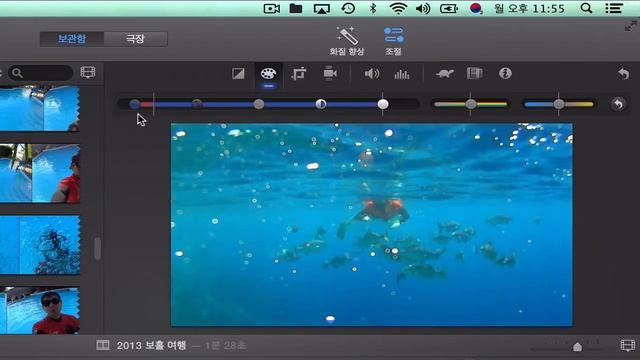
Task: Click the underwater fish preview viewer
Action: pos(371,225)
